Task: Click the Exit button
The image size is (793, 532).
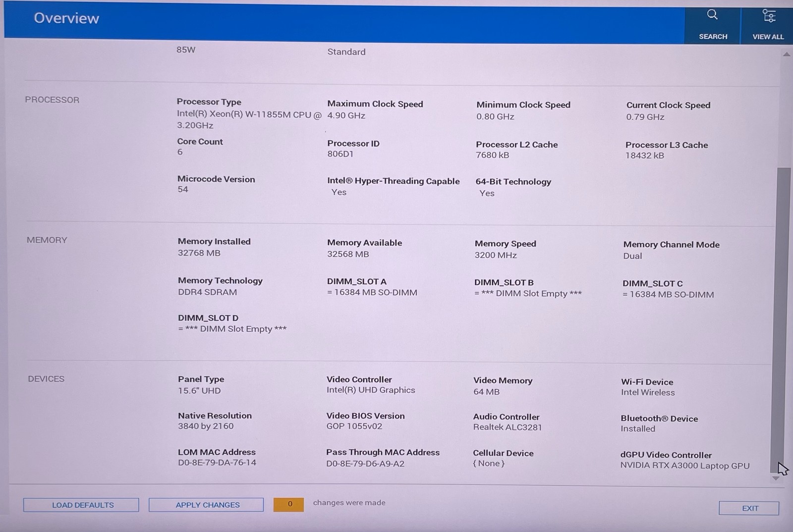Action: [x=749, y=508]
